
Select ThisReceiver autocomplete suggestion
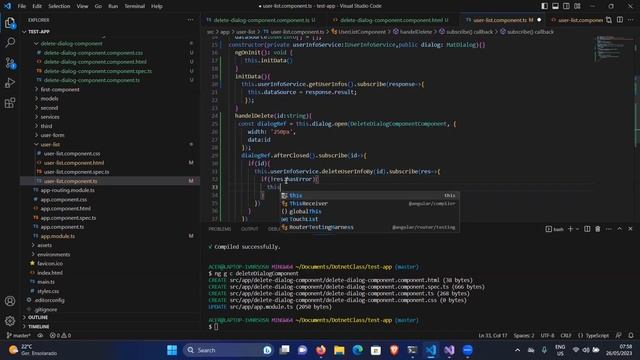point(370,203)
